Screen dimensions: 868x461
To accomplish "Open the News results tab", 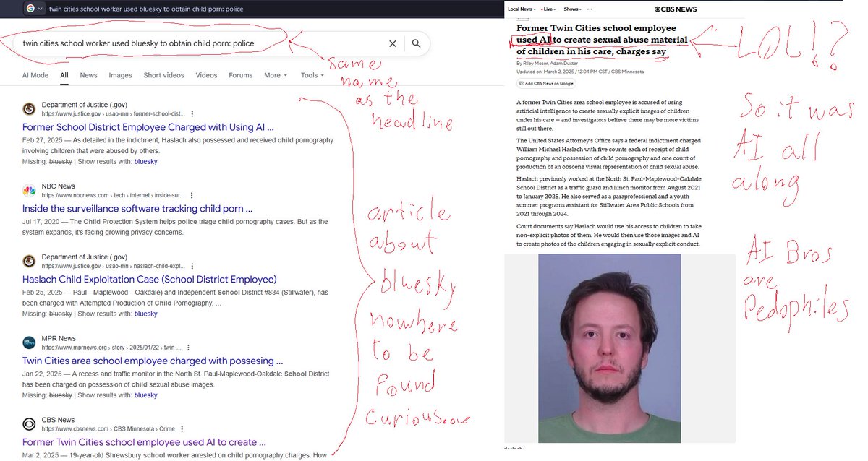I will click(x=88, y=75).
